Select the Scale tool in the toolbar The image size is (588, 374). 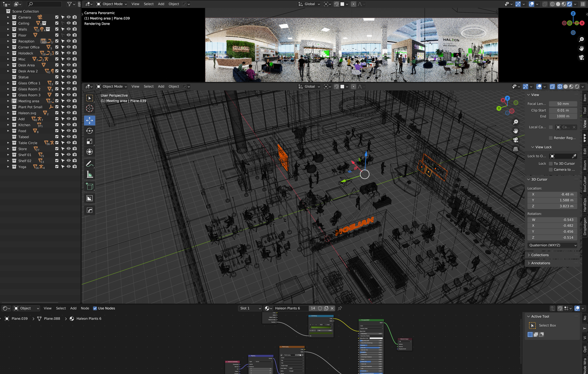coord(89,142)
